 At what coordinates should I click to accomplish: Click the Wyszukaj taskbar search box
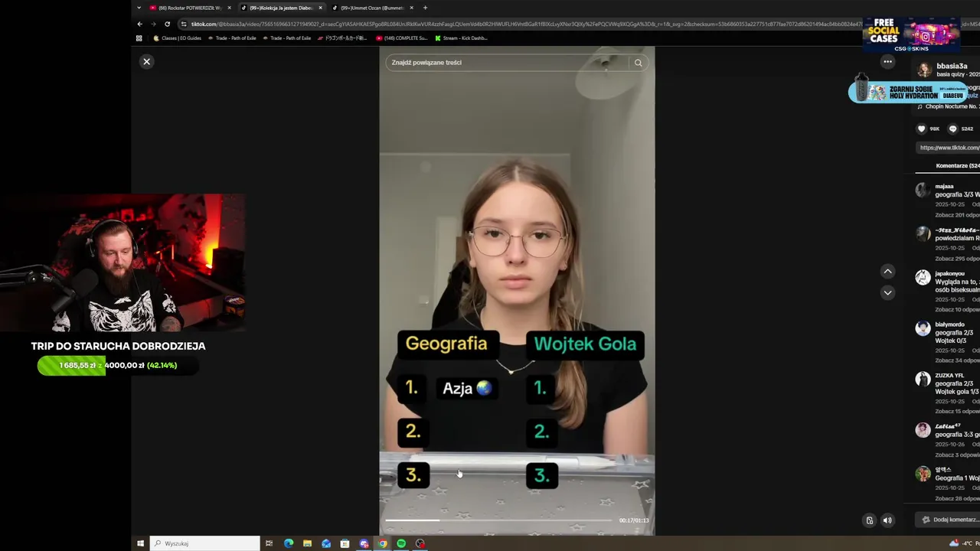pos(205,543)
